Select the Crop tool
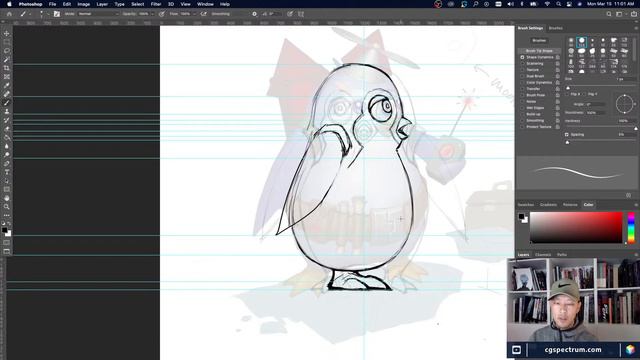This screenshot has height=360, width=640. pyautogui.click(x=7, y=68)
